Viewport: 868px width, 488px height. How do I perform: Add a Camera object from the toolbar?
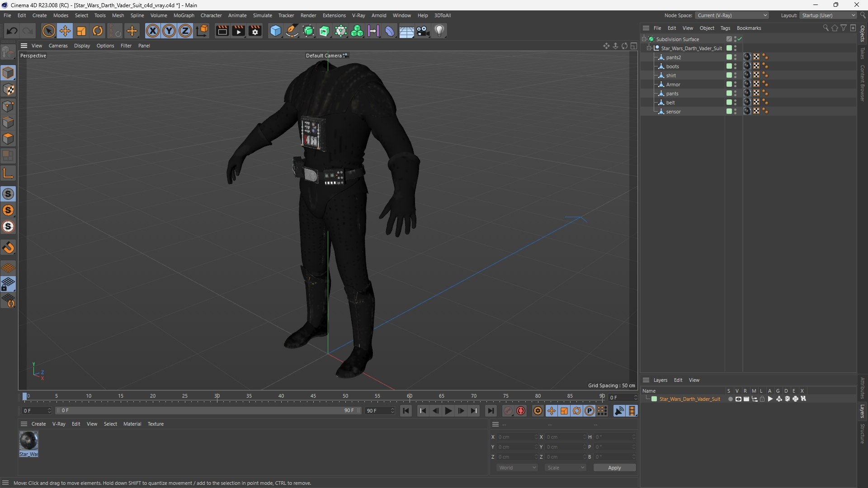coord(423,31)
